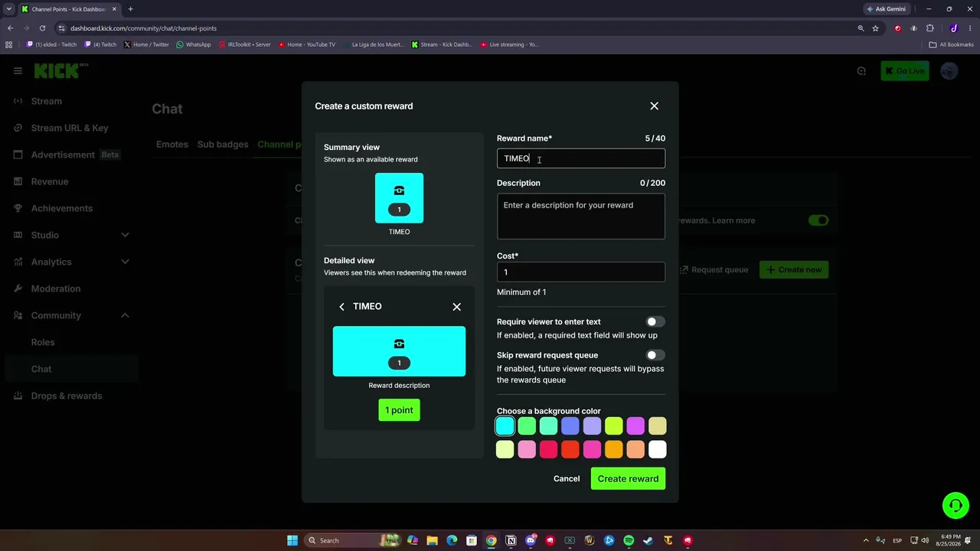Click the Stream sidebar icon
The image size is (980, 551).
(x=18, y=101)
